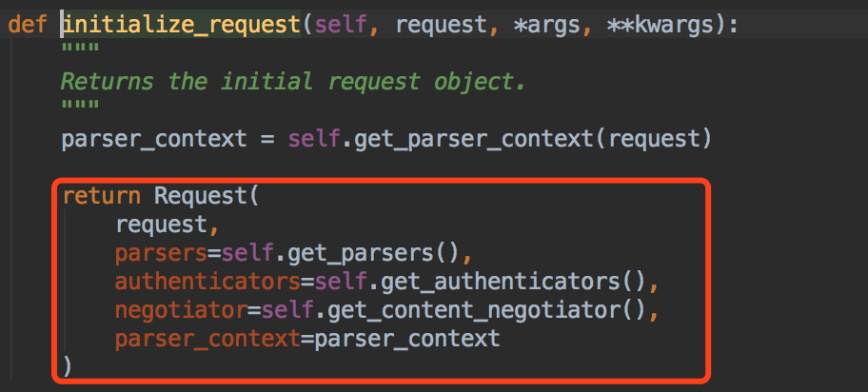Click the return keyword

click(101, 197)
